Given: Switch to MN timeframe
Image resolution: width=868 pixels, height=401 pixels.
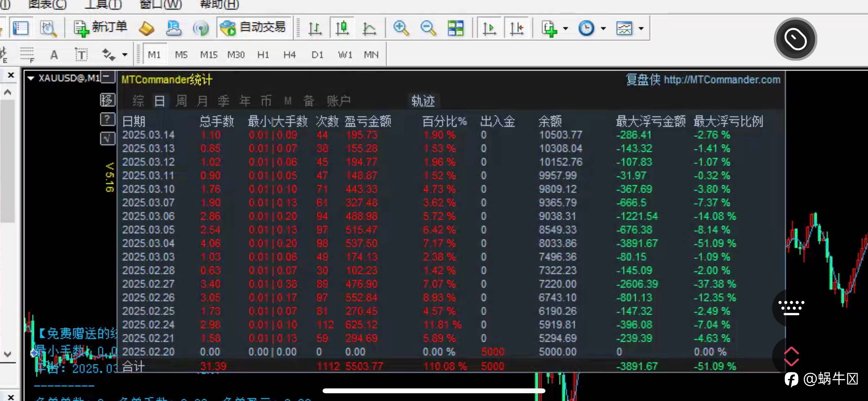Looking at the screenshot, I should [371, 55].
